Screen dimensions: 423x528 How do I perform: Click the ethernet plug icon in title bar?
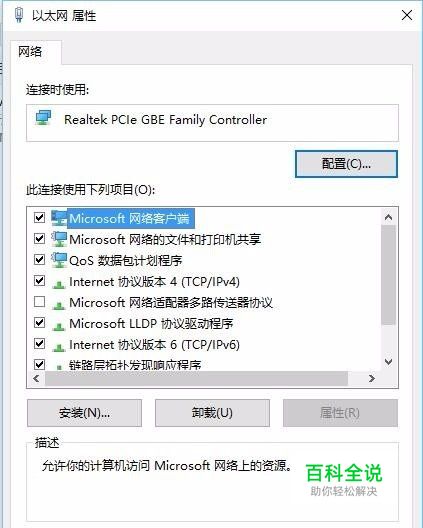(19, 15)
